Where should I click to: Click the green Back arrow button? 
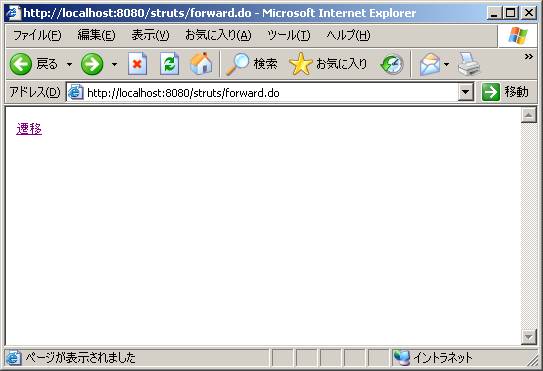[x=21, y=64]
